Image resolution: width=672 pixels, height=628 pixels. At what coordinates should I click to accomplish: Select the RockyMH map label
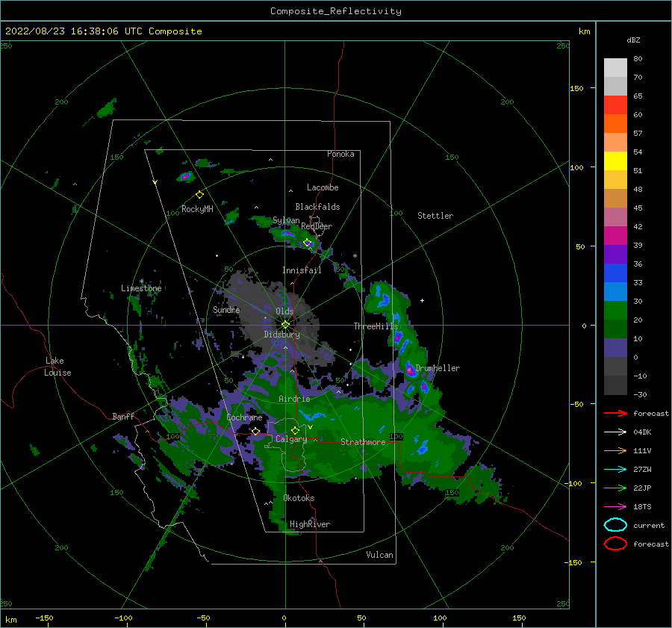(197, 209)
